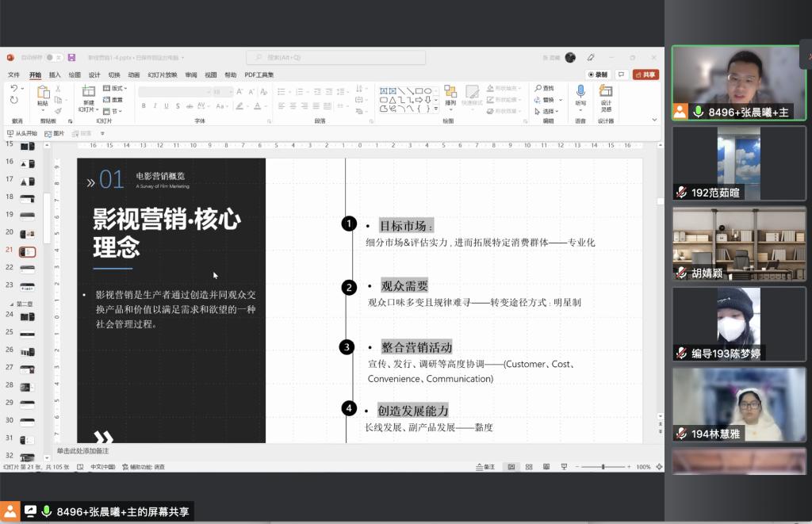Toggle the AutoSave switch
This screenshot has height=524, width=812.
[x=54, y=58]
